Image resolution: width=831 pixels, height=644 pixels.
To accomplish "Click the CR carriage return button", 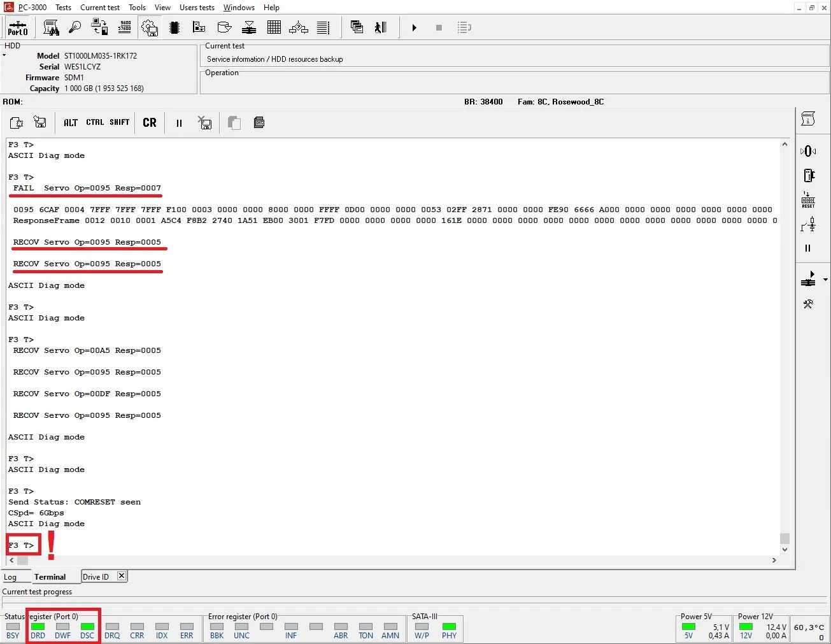I will pyautogui.click(x=150, y=122).
